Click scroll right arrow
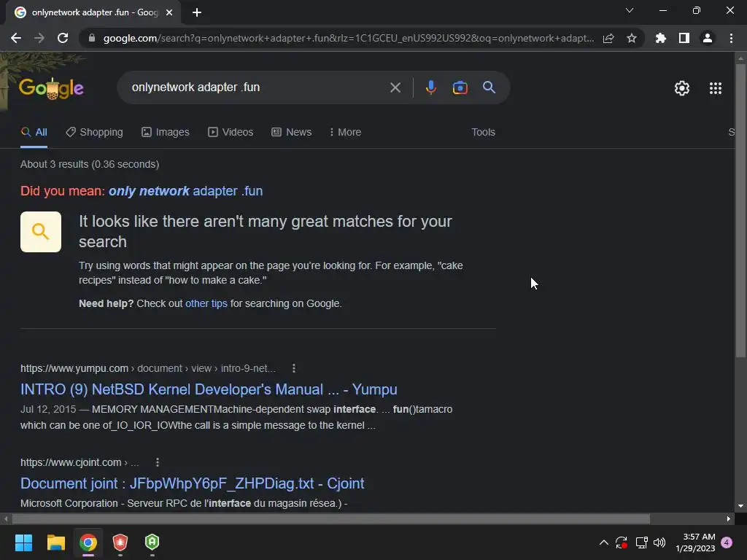The height and width of the screenshot is (560, 747). click(x=729, y=518)
